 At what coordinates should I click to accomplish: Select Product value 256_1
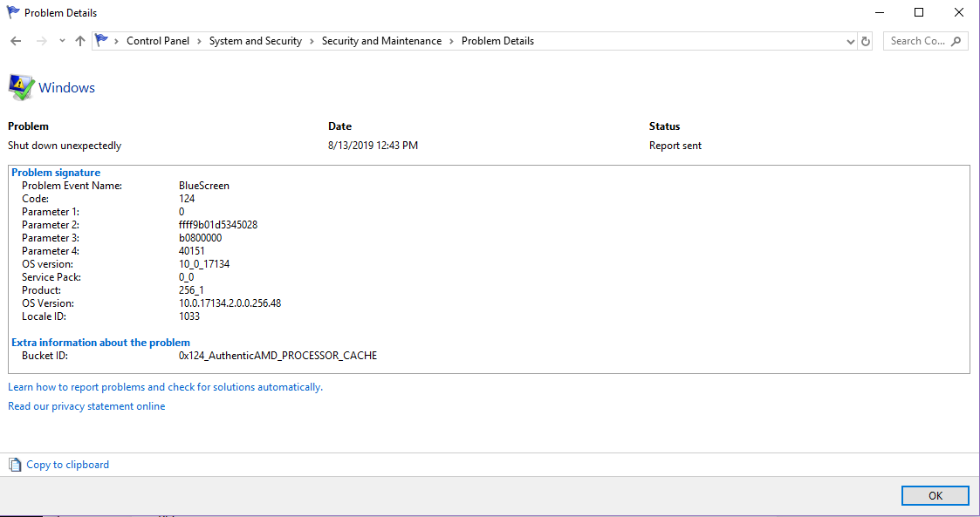(191, 290)
